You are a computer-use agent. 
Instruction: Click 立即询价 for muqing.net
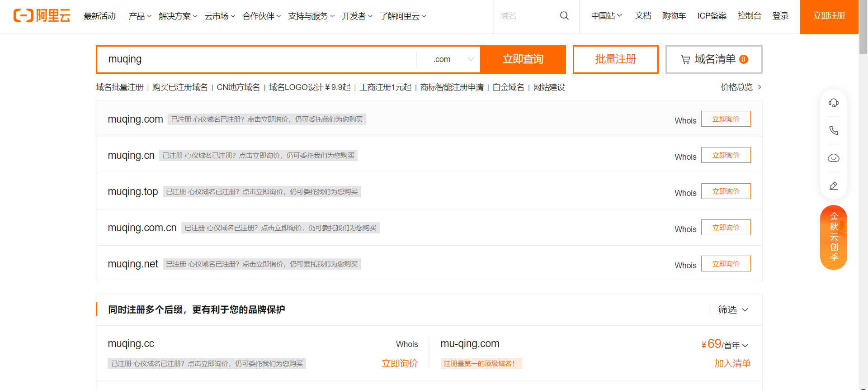726,264
